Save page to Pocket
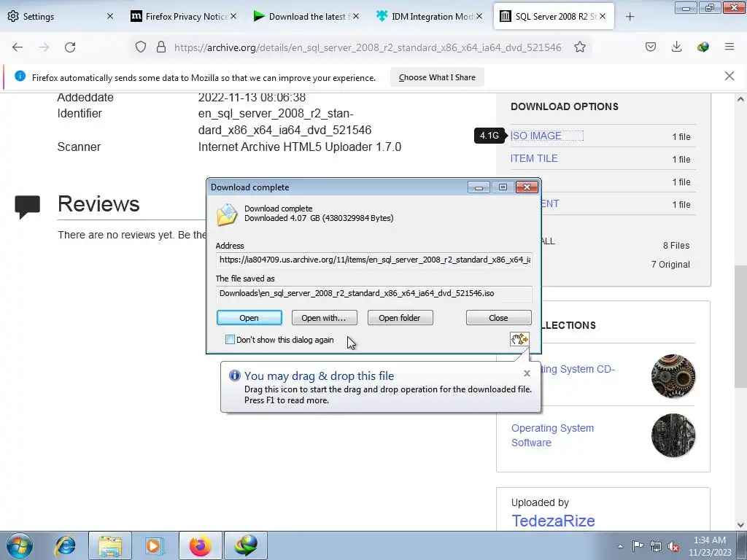The height and width of the screenshot is (560, 747). (651, 47)
